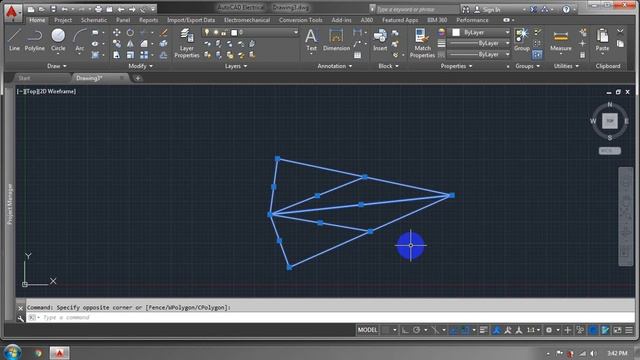Select the Dimension tool
Screen dimensions: 640x360
coord(336,40)
